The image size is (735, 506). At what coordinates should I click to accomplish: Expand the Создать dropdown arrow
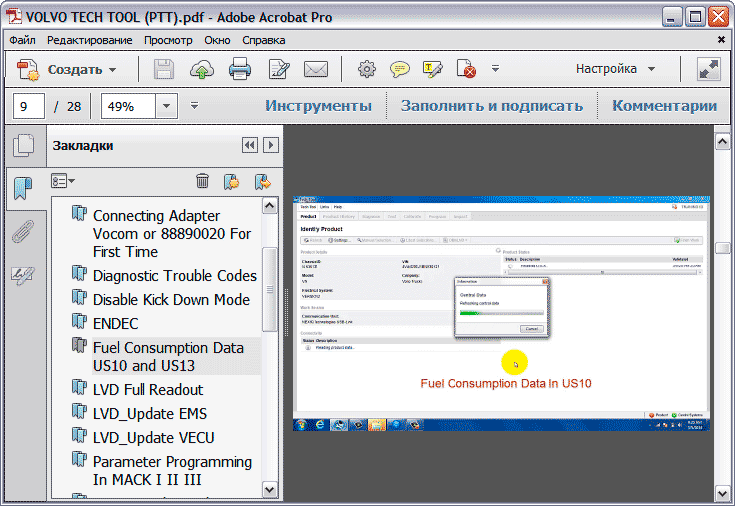(113, 70)
